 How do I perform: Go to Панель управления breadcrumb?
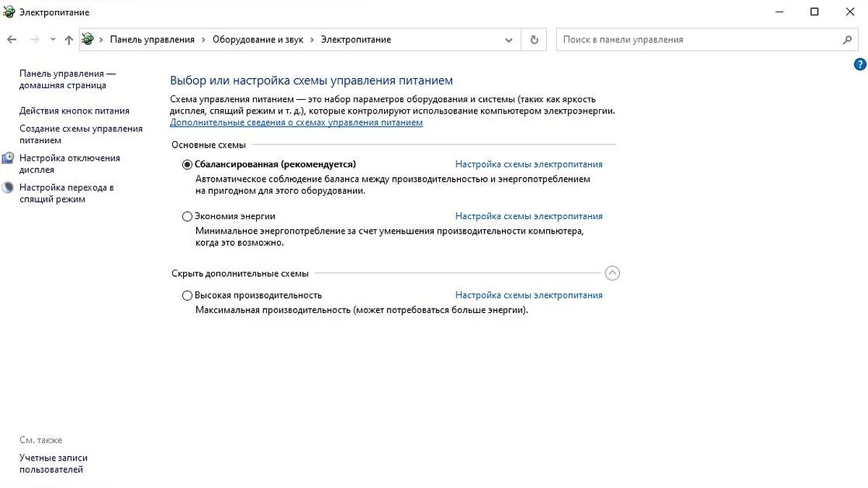(152, 40)
